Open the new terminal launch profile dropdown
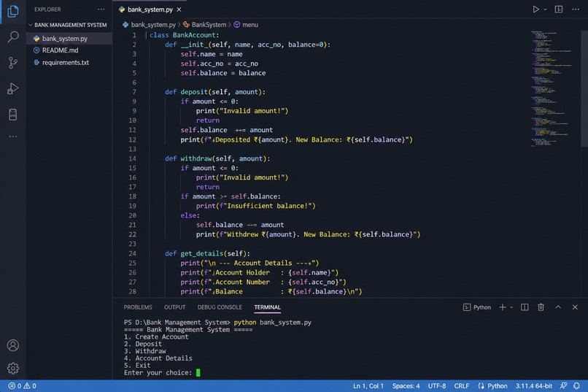 (x=511, y=307)
